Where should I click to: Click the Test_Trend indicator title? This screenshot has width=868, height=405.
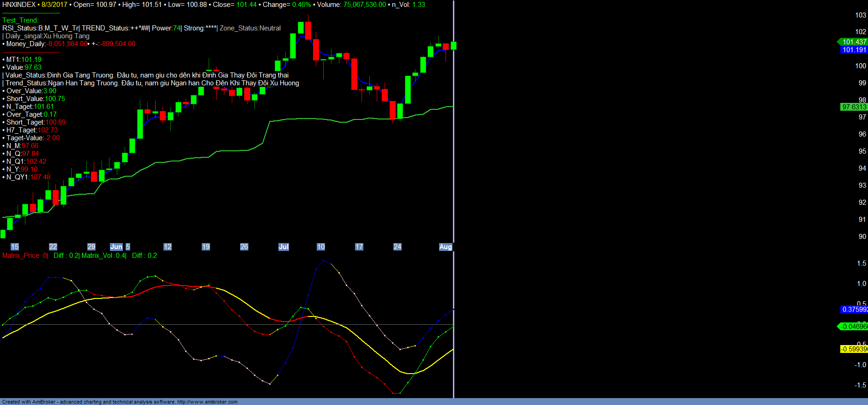tap(20, 20)
